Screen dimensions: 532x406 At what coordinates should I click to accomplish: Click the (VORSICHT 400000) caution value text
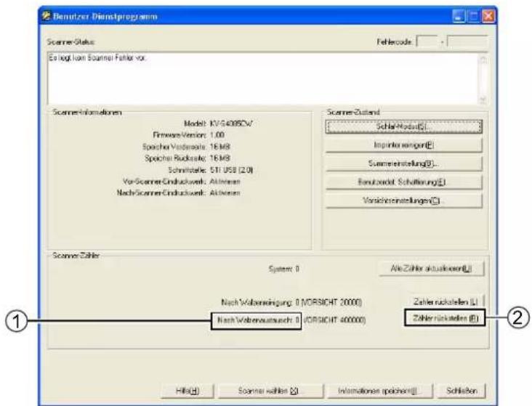335,320
